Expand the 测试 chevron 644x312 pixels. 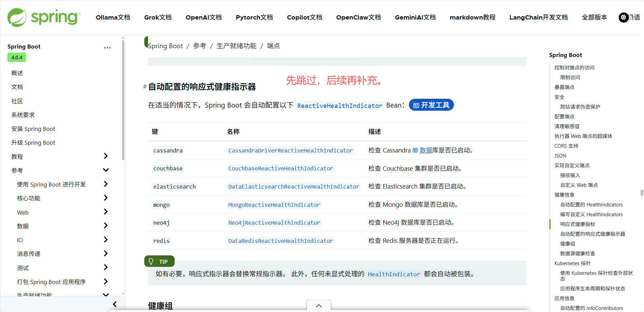(x=106, y=267)
